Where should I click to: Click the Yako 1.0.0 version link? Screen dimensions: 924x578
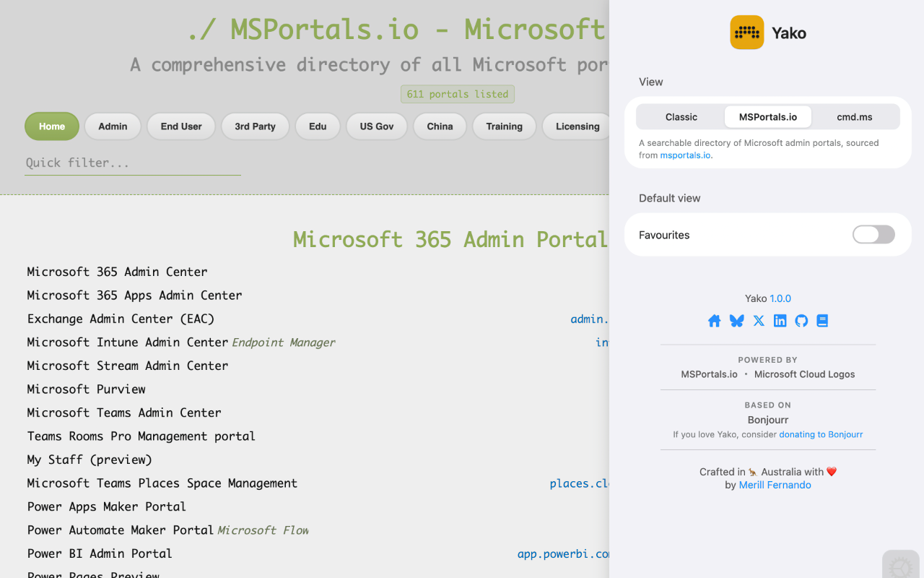tap(780, 298)
